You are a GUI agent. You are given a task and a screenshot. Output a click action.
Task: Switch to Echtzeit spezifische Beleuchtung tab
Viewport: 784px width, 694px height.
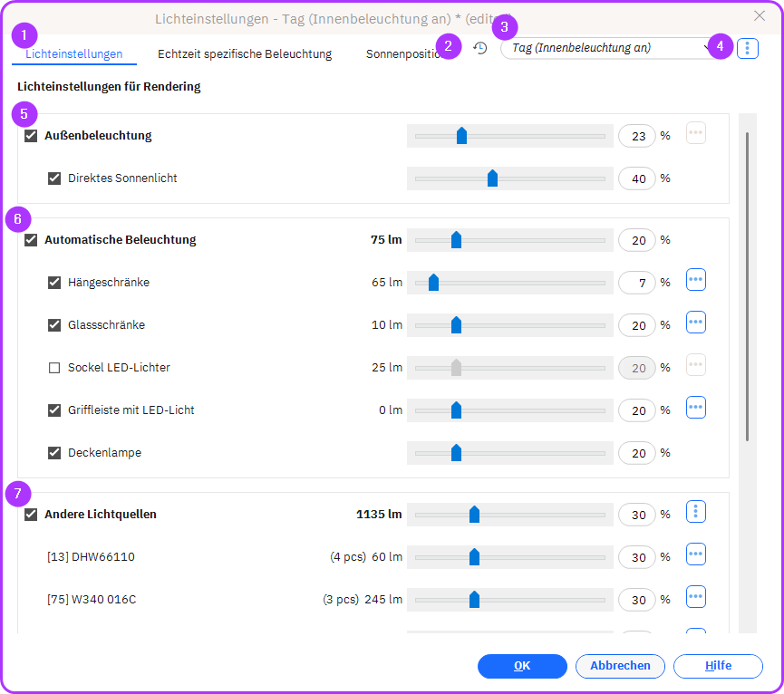click(245, 54)
